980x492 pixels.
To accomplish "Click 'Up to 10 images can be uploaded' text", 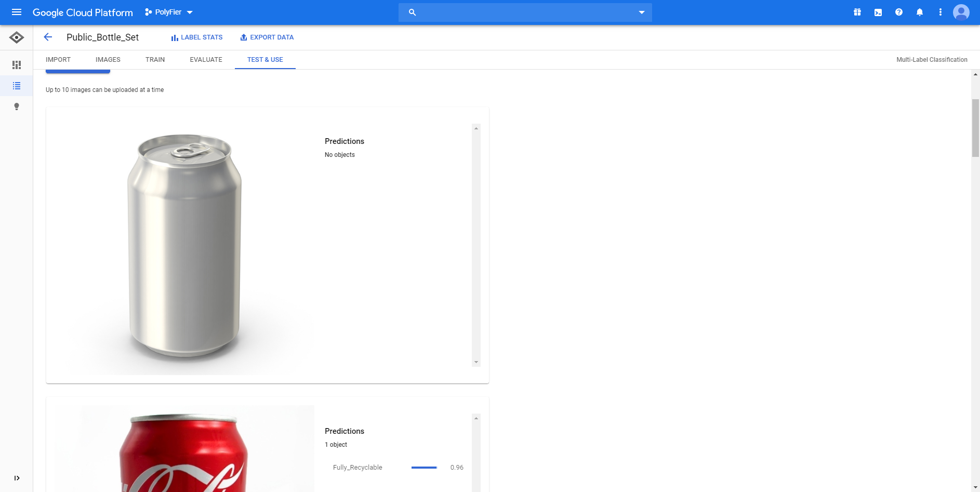I will coord(104,90).
